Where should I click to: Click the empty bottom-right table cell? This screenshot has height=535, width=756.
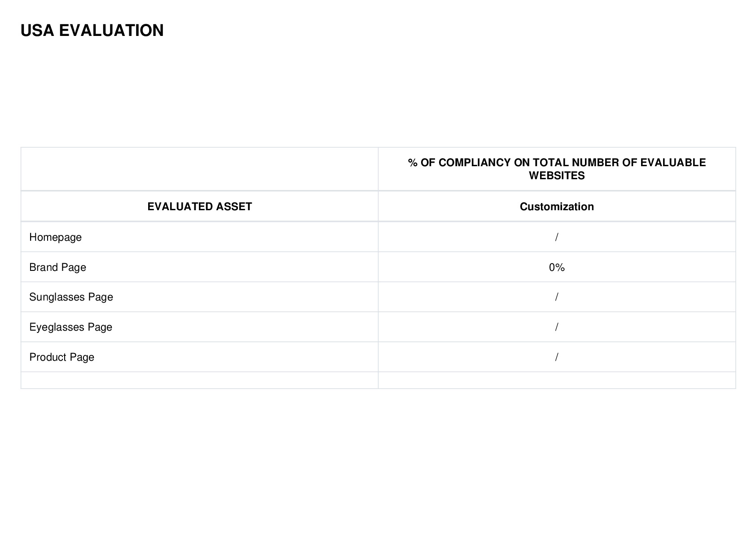coord(557,380)
